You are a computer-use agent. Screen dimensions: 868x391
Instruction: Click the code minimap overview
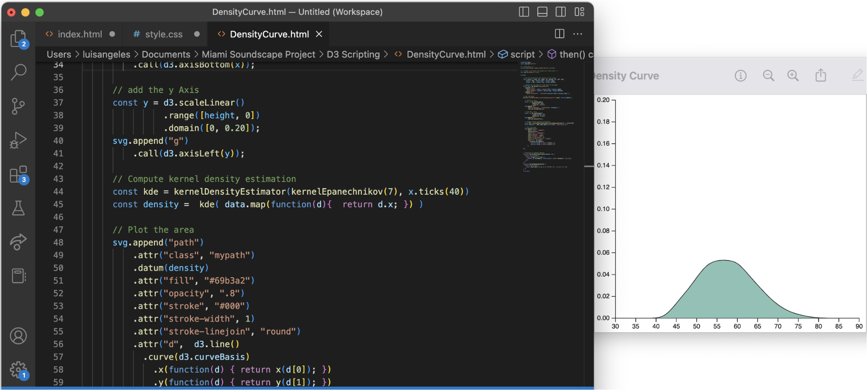coord(550,116)
